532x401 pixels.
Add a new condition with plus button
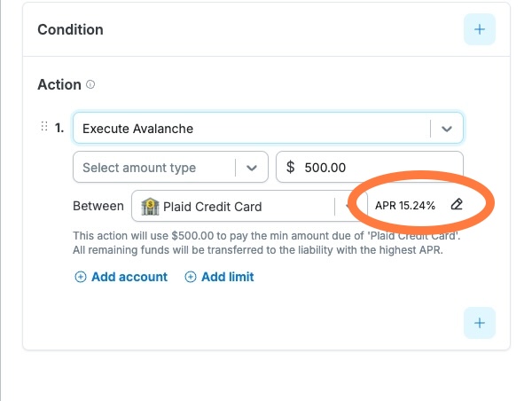[480, 29]
